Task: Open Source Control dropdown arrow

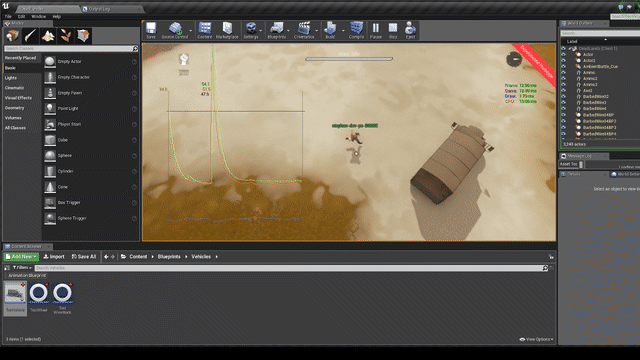Action: pos(191,31)
